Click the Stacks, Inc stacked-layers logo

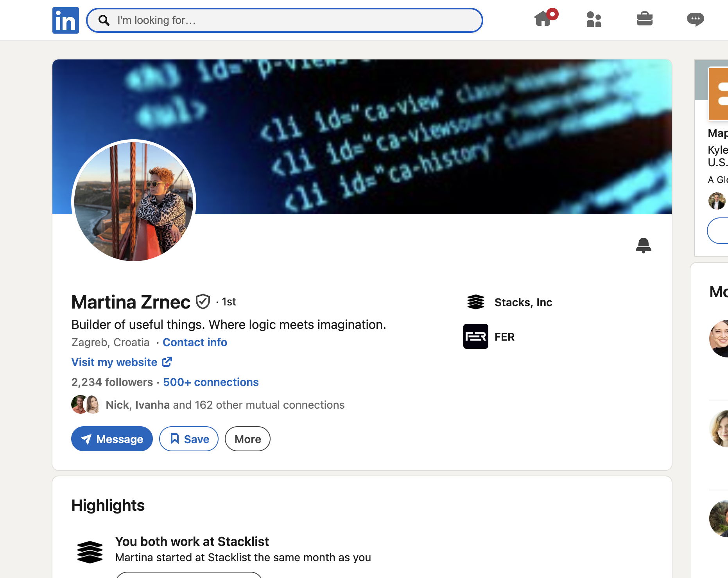(475, 302)
